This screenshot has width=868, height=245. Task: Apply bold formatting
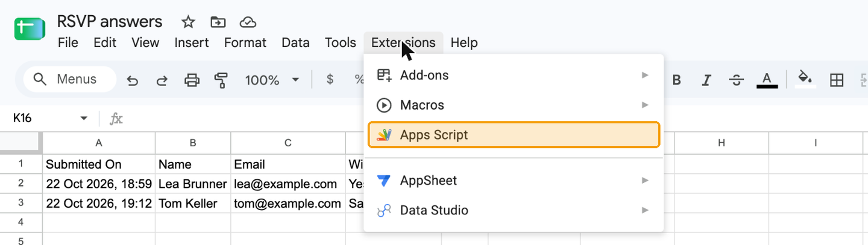click(677, 79)
